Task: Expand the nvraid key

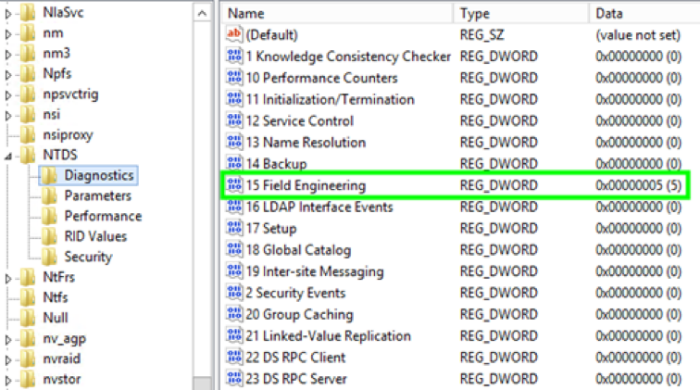Action: pos(8,359)
